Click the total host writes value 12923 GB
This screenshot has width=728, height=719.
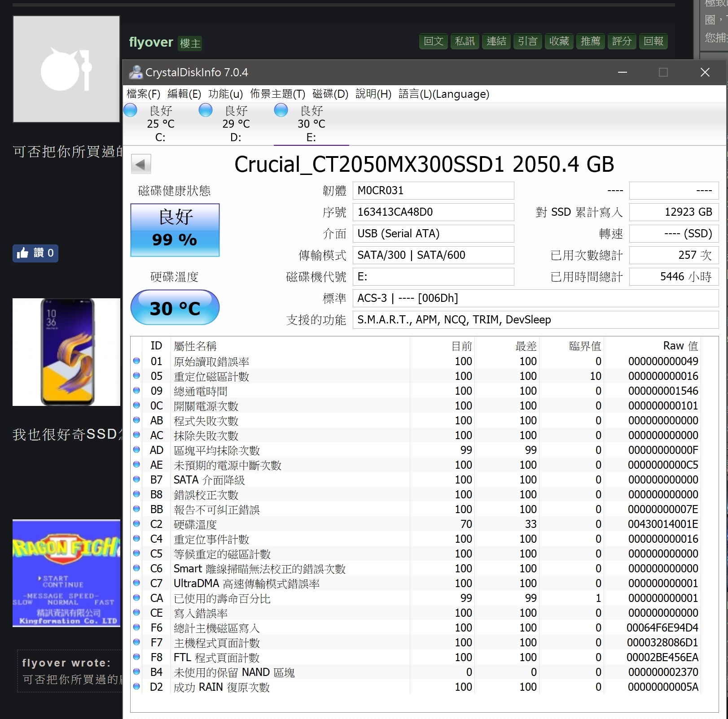pos(674,212)
